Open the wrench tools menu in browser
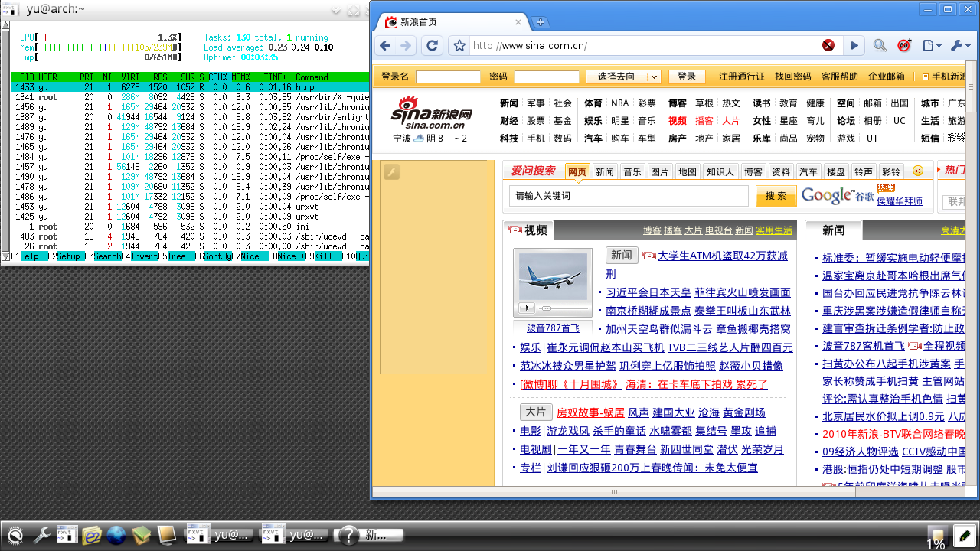Screen dimensions: 980x551 [x=960, y=46]
